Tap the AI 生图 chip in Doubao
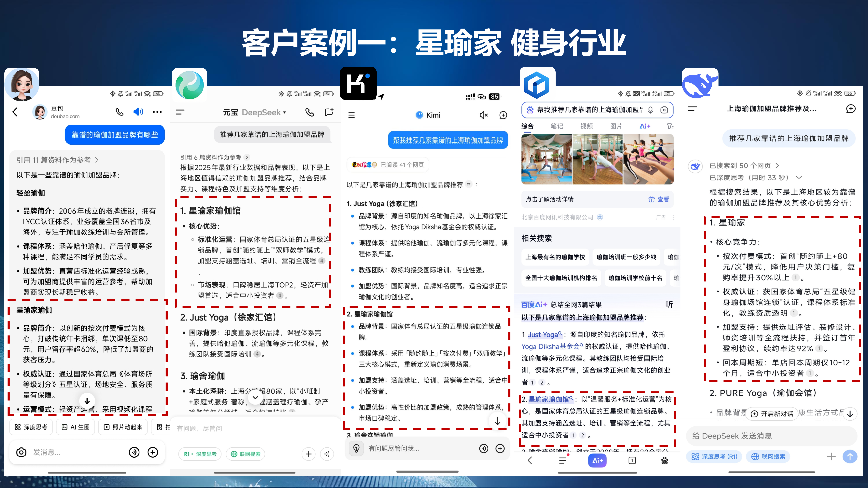 click(x=76, y=427)
